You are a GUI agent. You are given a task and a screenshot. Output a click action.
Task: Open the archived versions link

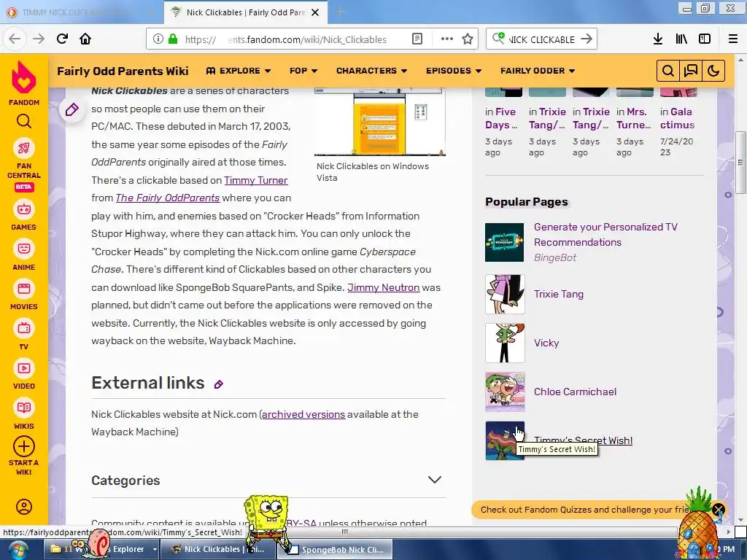[x=303, y=414]
